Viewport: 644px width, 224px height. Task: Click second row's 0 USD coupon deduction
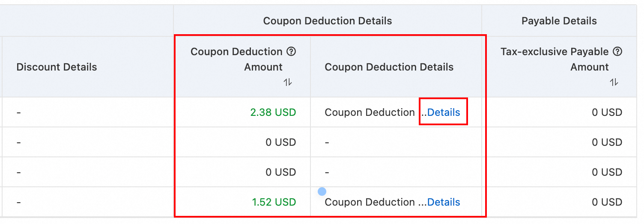(x=281, y=142)
